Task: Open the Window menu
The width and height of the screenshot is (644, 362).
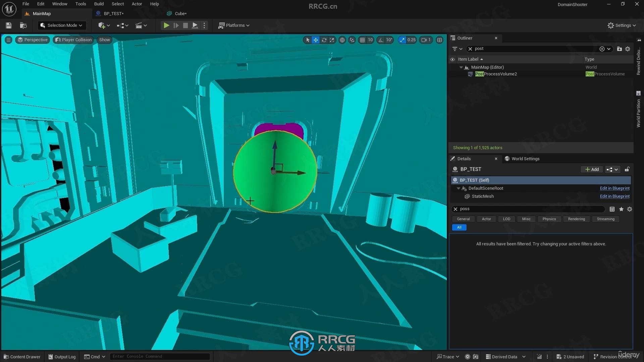Action: 60,4
